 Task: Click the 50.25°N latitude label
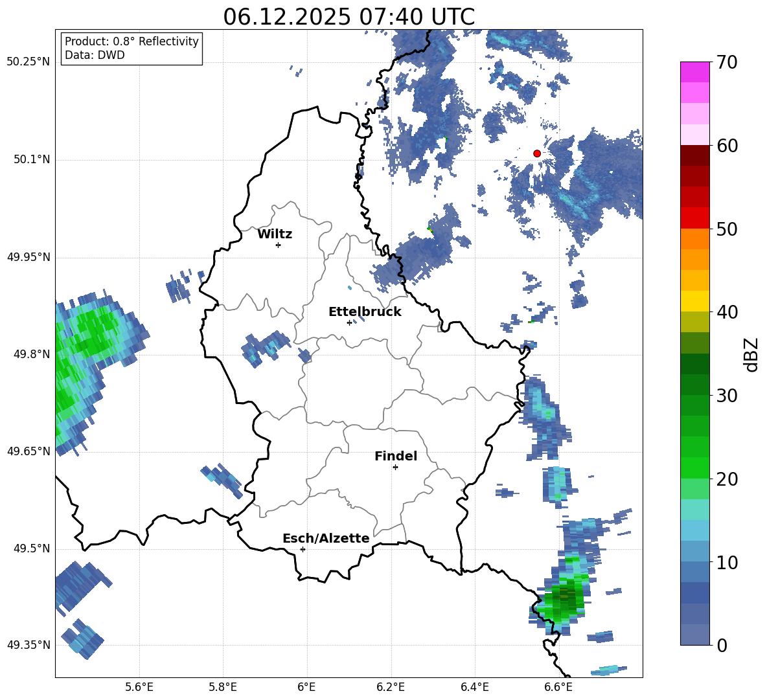coord(29,62)
